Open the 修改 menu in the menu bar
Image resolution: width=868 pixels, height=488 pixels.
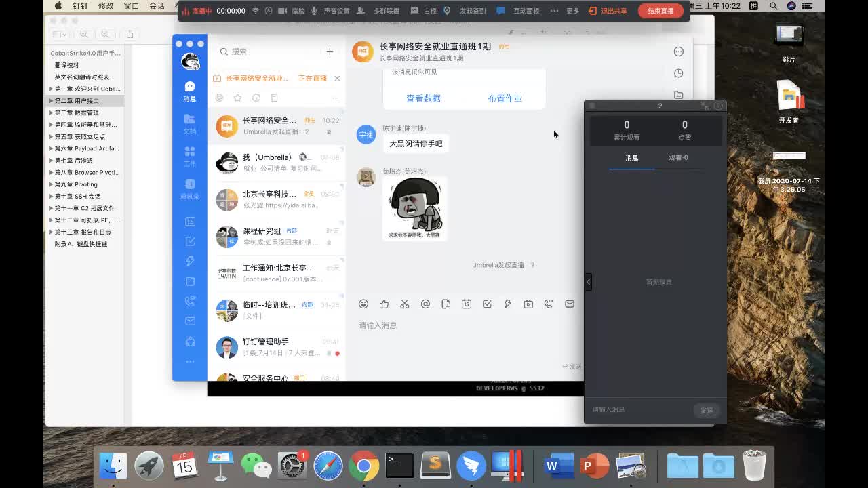(106, 6)
